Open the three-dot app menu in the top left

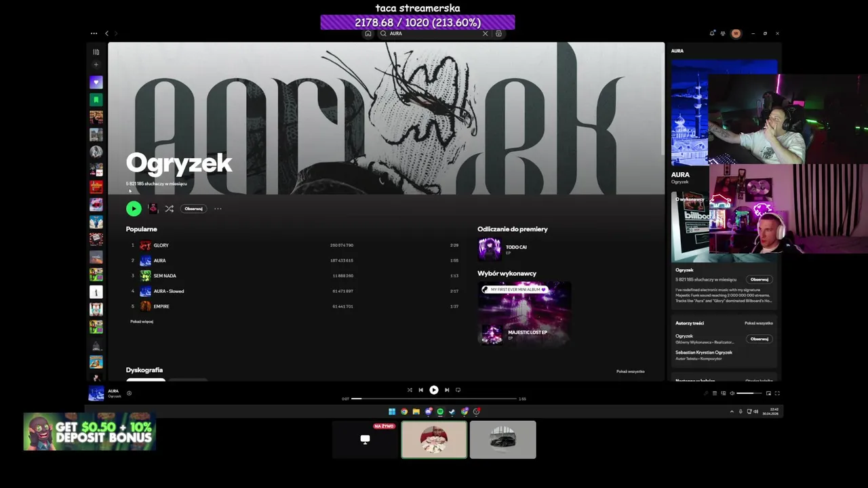[x=94, y=33]
